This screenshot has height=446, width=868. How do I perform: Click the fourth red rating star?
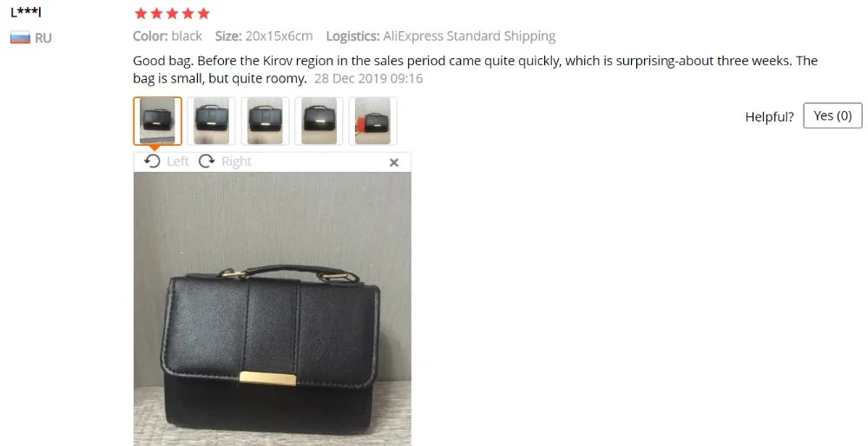pos(188,13)
